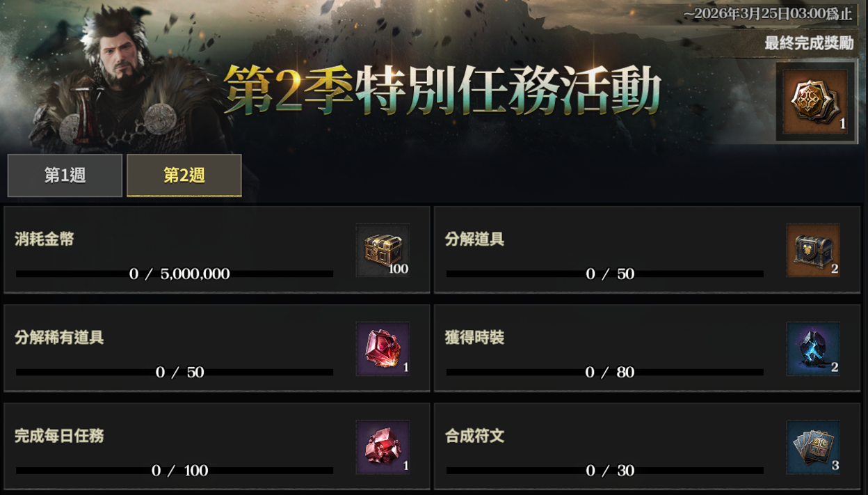
Task: Click the 最終完成獎勵 label
Action: pyautogui.click(x=809, y=43)
